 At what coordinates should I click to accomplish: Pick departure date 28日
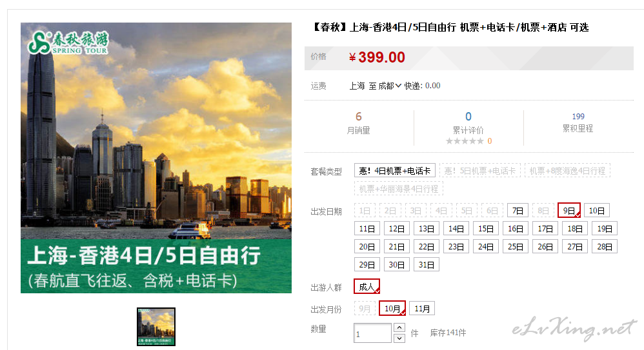tap(605, 247)
